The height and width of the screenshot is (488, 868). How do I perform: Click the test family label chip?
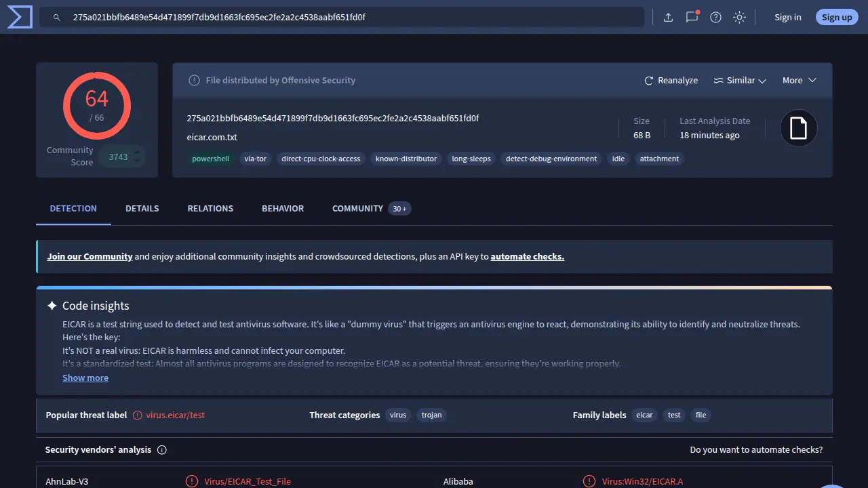[674, 415]
